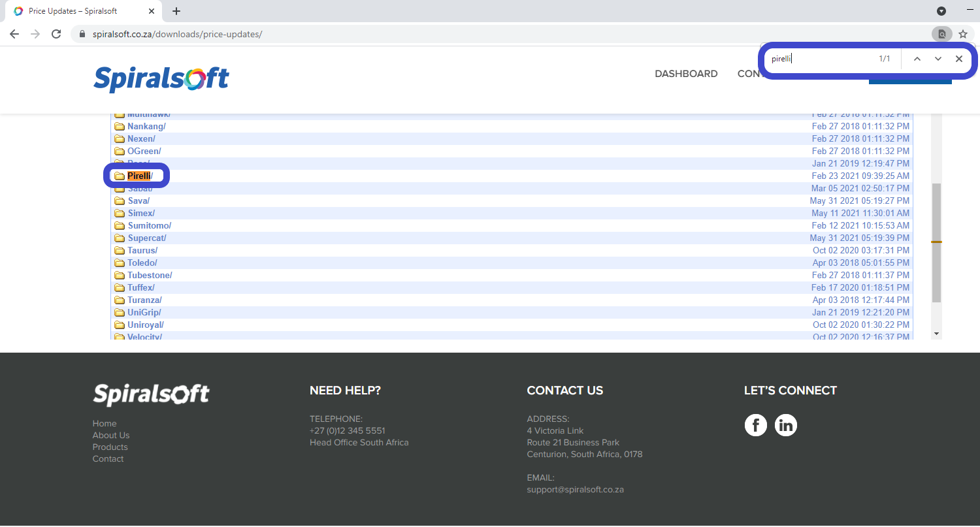Open the browser profile dropdown arrow
This screenshot has height=527, width=980.
point(941,11)
